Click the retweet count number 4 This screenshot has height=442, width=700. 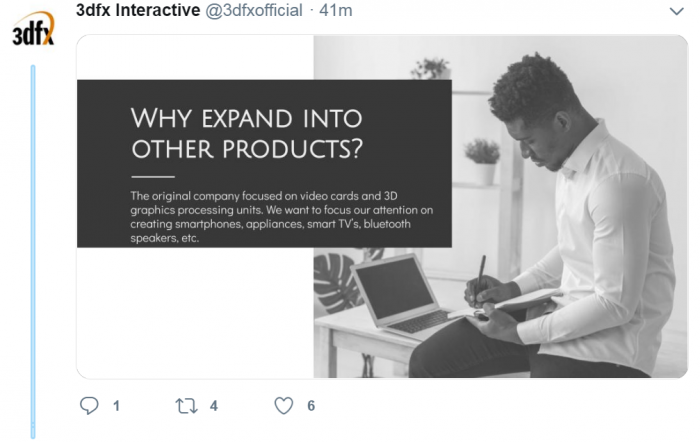(x=214, y=406)
